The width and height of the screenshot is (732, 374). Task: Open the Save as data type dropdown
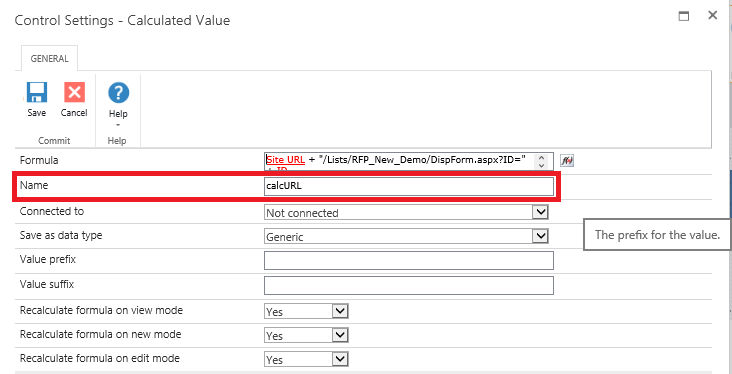point(406,236)
